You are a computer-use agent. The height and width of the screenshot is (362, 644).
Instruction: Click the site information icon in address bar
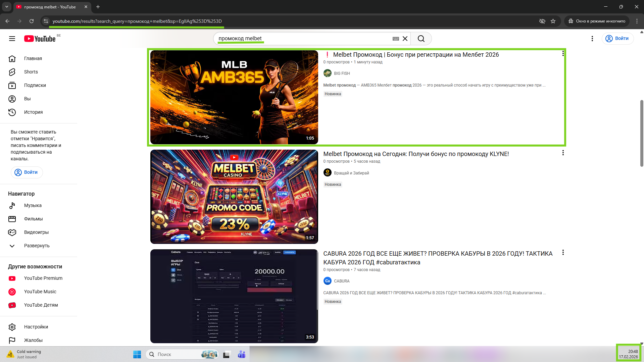point(46,21)
